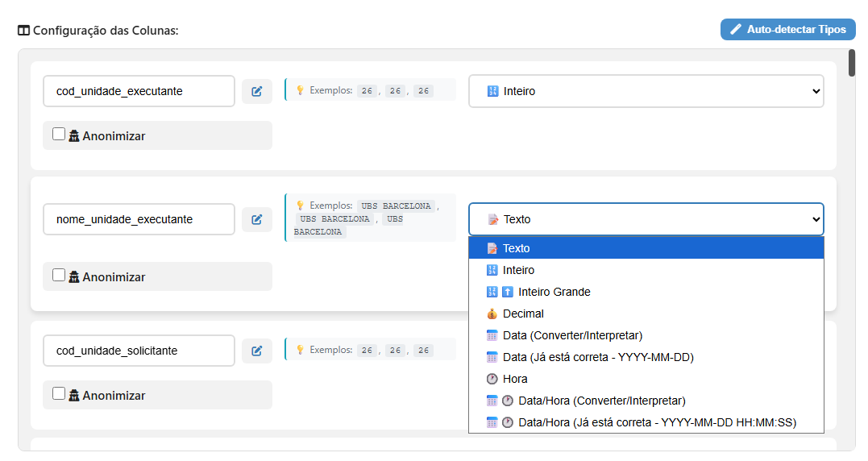
Task: Click edit icon beside cod_unidade_executante field
Action: click(x=256, y=91)
